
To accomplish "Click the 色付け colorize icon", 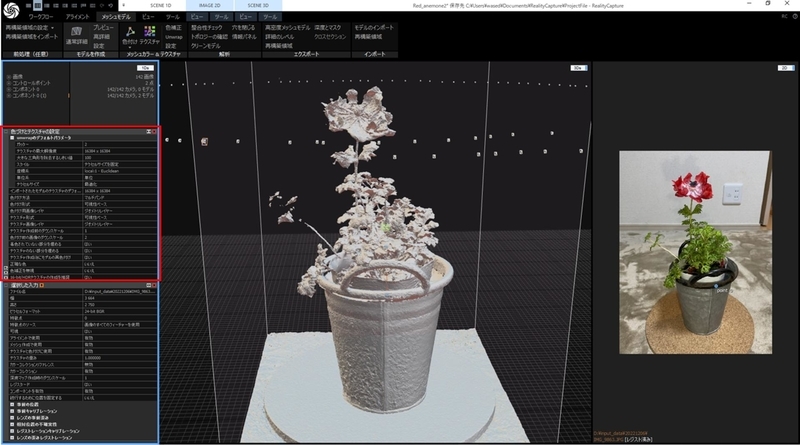I will coord(130,32).
